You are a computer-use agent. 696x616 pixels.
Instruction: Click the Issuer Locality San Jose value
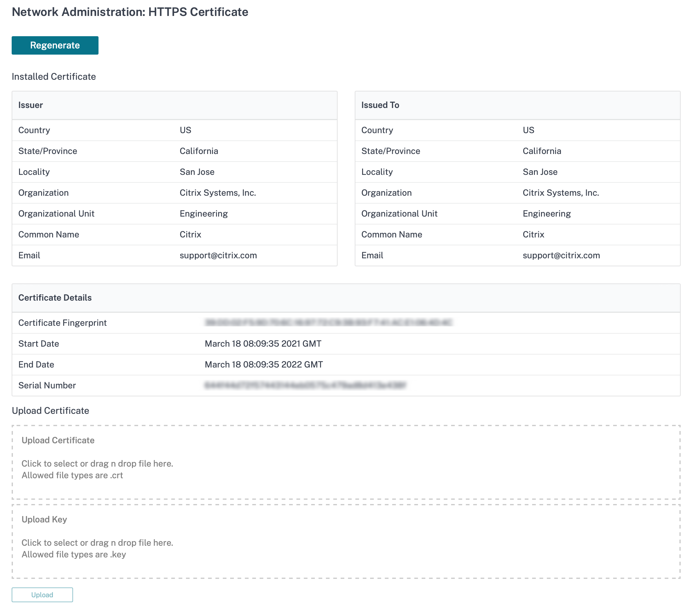197,172
